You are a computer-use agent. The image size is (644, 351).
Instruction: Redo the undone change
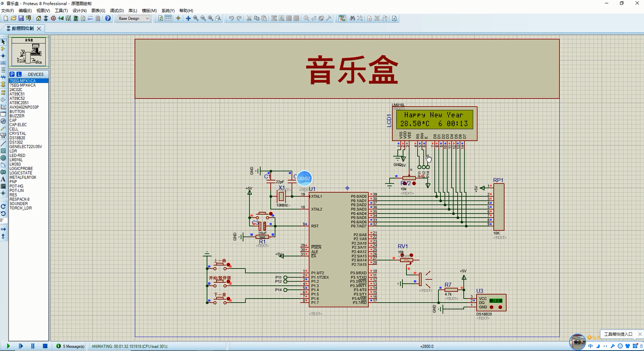click(x=239, y=18)
